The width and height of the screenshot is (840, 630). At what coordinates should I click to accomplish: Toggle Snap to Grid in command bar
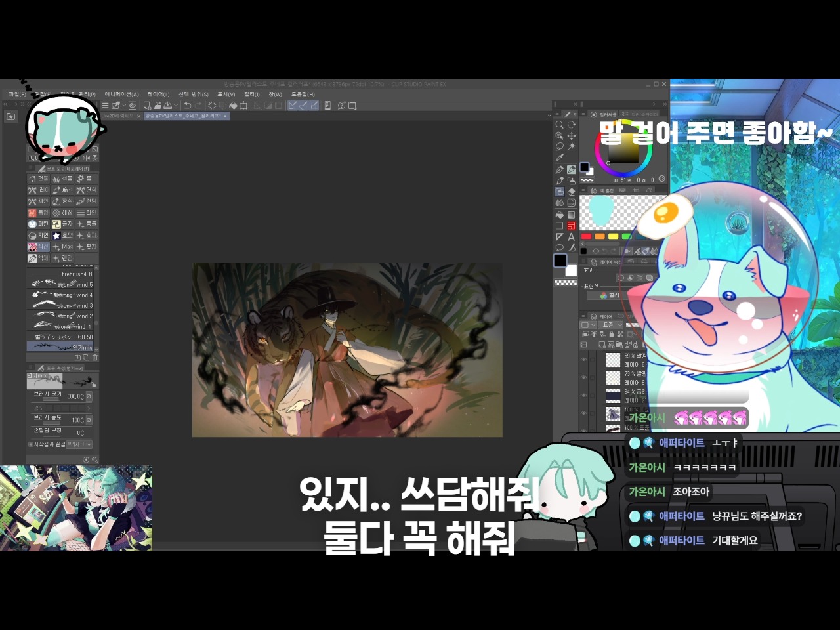tap(314, 106)
